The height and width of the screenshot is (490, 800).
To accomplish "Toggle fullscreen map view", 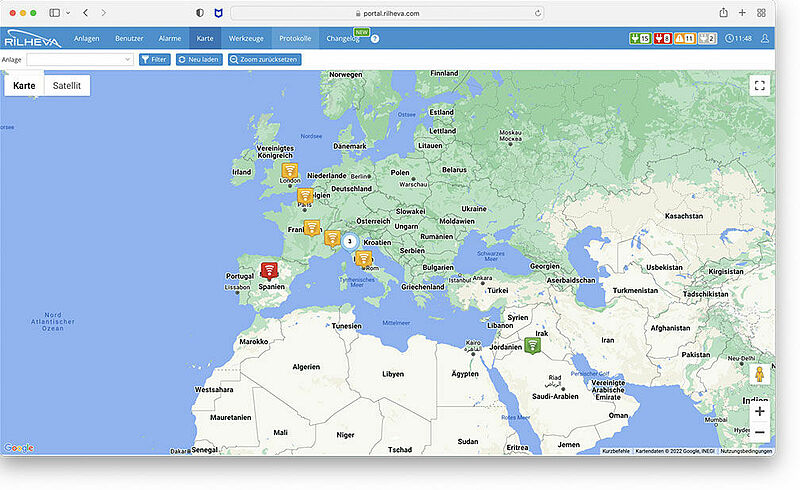I will click(759, 86).
